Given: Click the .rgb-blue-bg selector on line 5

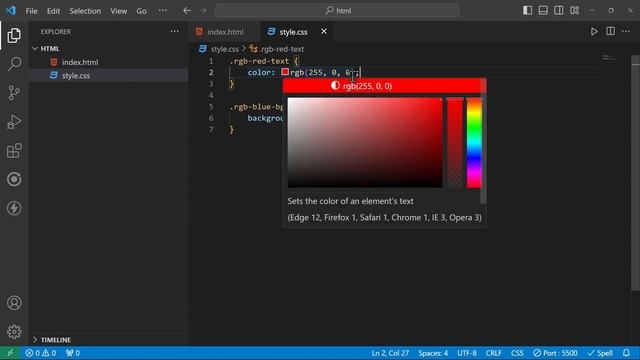Looking at the screenshot, I should [x=256, y=107].
